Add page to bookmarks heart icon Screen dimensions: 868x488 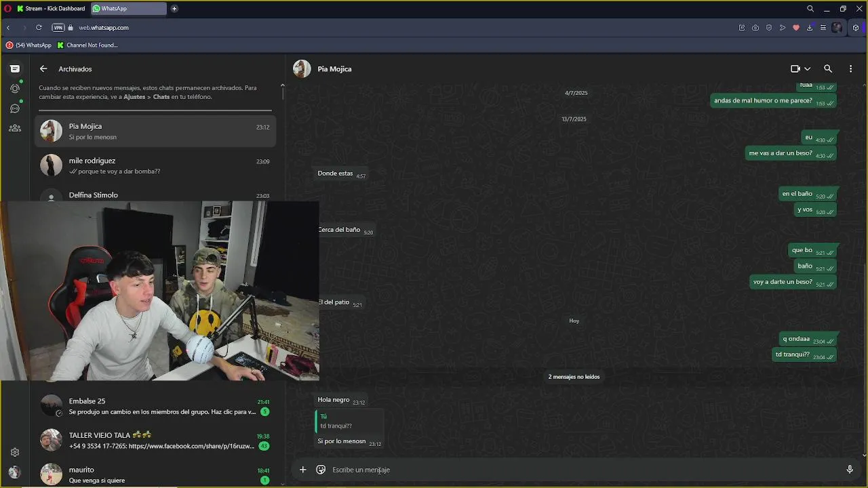pyautogui.click(x=796, y=28)
